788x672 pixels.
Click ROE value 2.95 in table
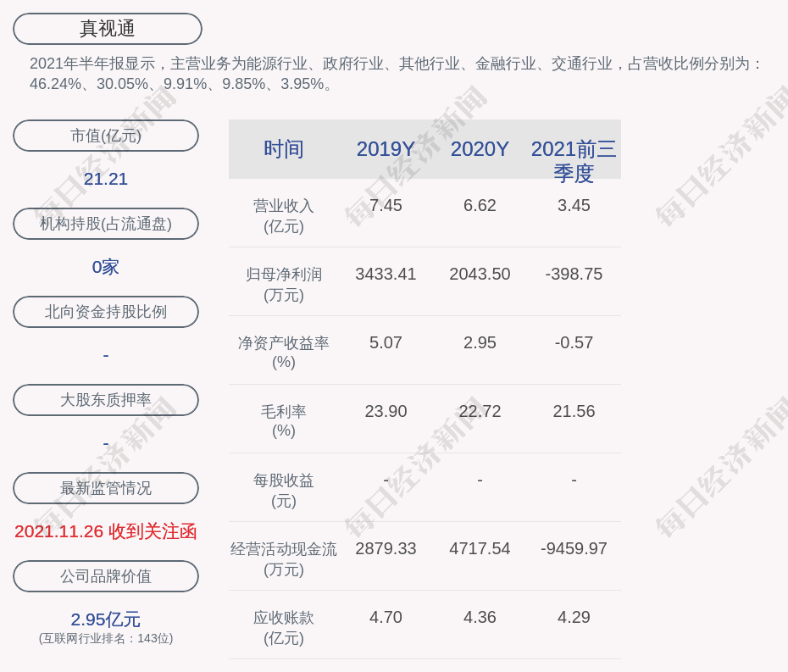480,343
